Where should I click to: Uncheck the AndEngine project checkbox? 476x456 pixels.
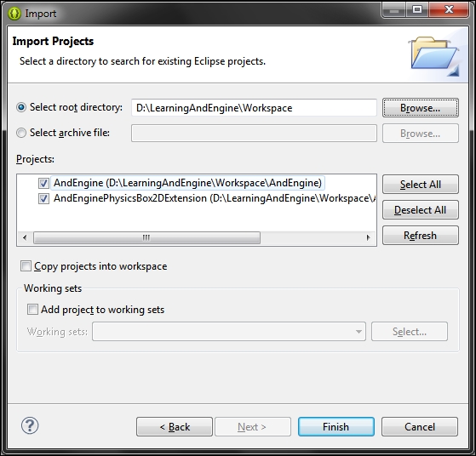tap(43, 183)
